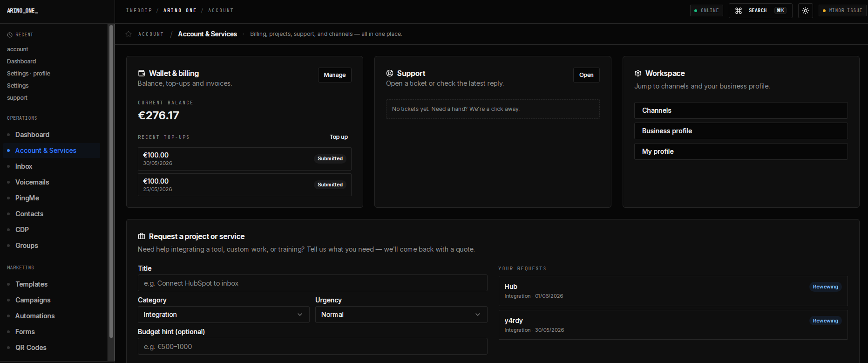Open the Search command palette
The height and width of the screenshot is (363, 868).
[760, 10]
